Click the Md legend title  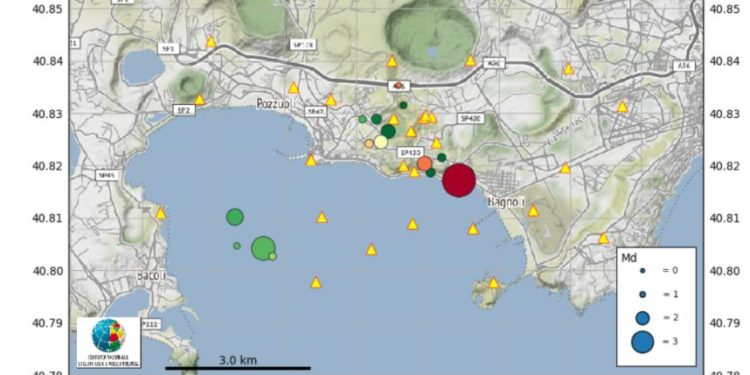click(x=628, y=258)
